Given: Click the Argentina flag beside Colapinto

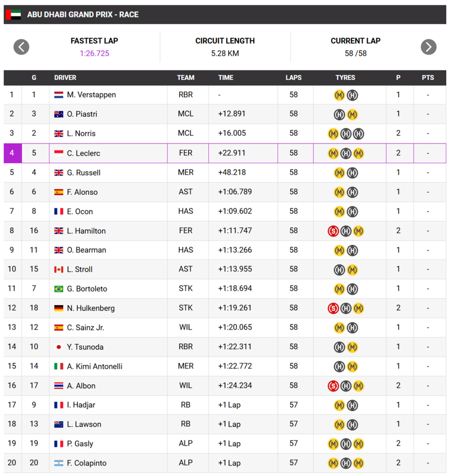Looking at the screenshot, I should point(59,463).
